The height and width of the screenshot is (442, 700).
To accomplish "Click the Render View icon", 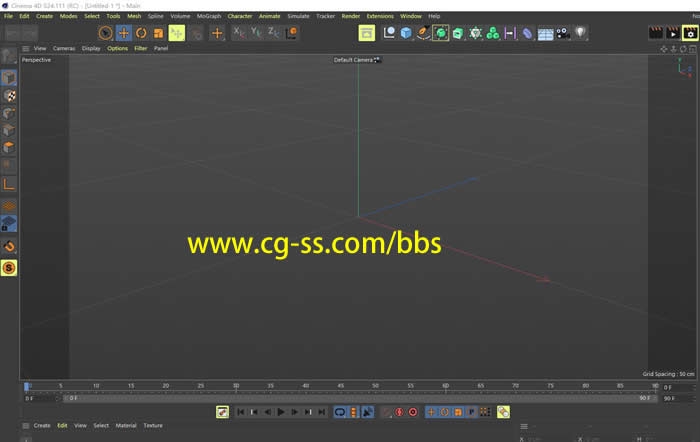I will tap(656, 33).
